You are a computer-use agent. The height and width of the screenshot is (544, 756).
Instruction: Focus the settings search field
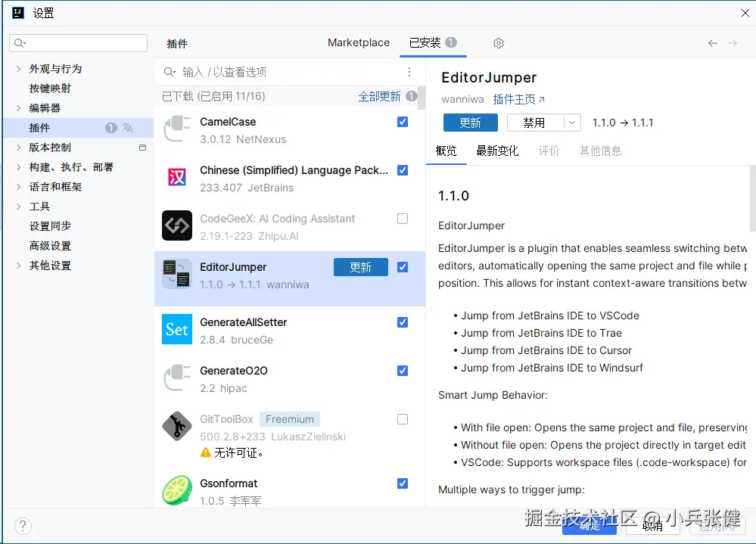coord(78,43)
